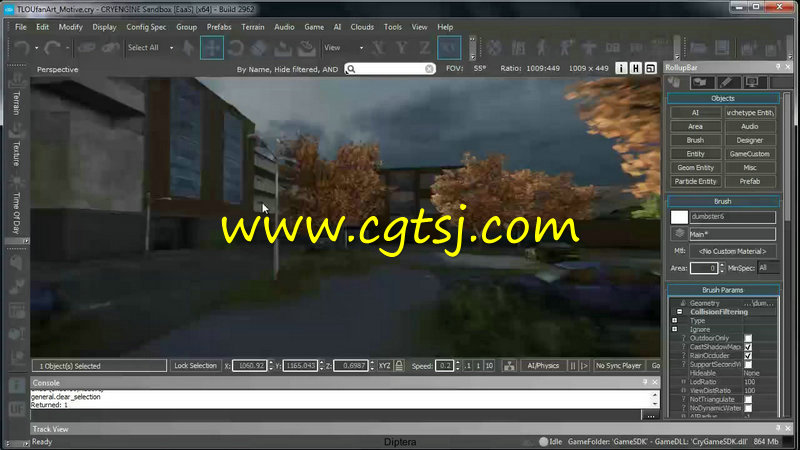Lock movement to the Z axis
Image resolution: width=800 pixels, height=450 pixels.
(424, 48)
